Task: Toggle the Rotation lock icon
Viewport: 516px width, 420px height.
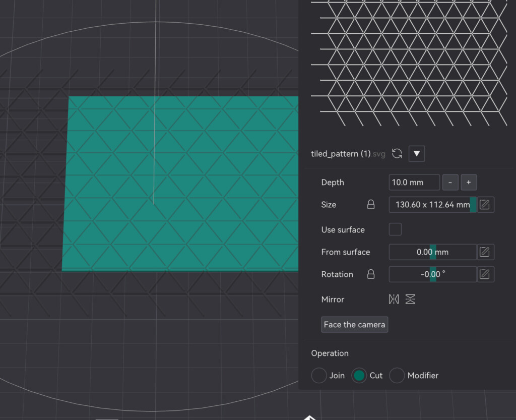Action: pyautogui.click(x=371, y=274)
